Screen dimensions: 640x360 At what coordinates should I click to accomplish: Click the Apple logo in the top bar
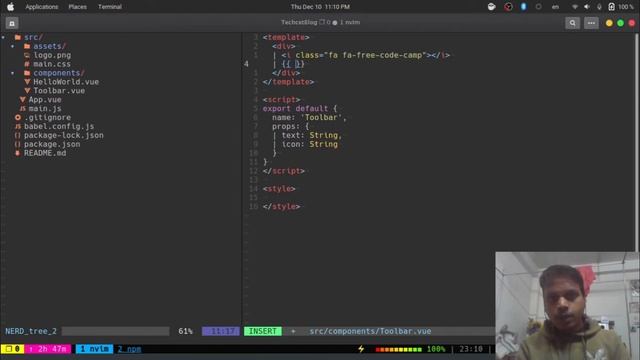click(x=11, y=7)
